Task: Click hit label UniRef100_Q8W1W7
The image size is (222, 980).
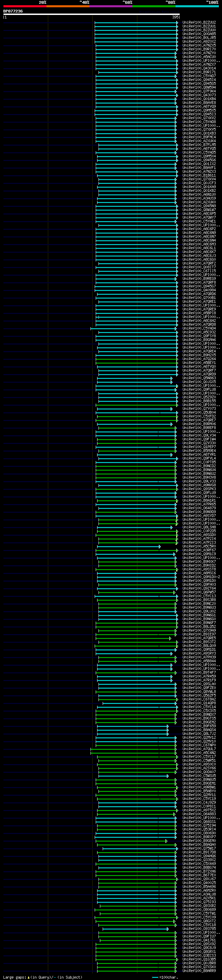Action: (199, 210)
